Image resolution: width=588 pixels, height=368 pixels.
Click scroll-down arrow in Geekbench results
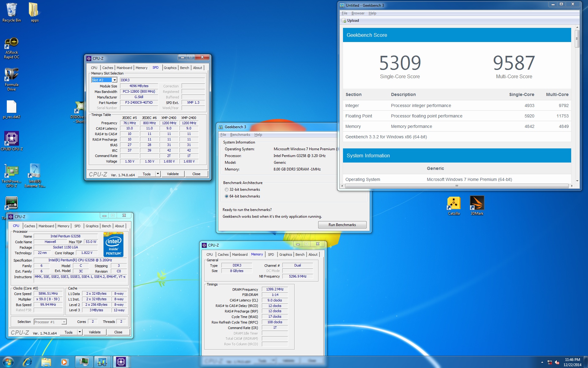pyautogui.click(x=577, y=181)
